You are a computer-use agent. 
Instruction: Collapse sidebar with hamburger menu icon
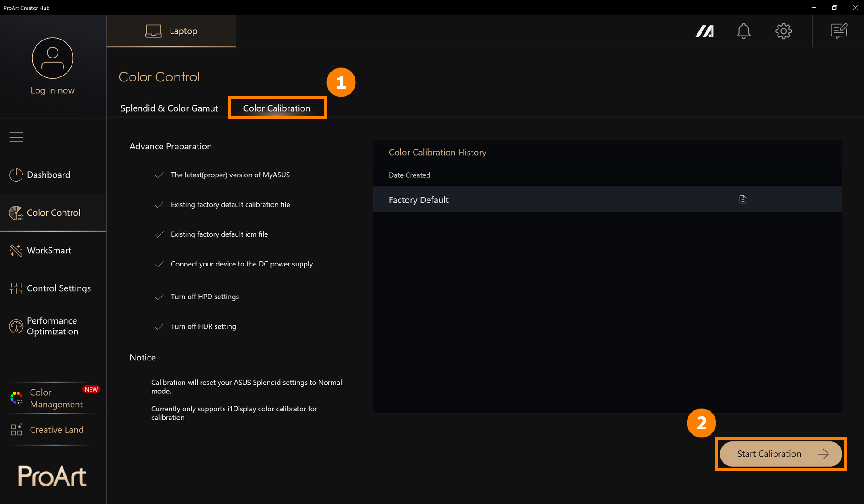click(x=17, y=137)
